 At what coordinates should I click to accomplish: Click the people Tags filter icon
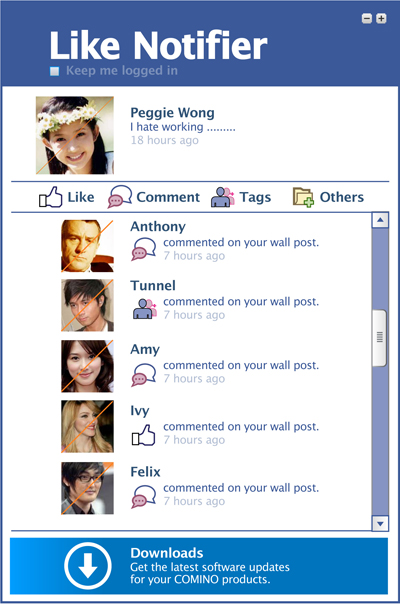coord(223,197)
